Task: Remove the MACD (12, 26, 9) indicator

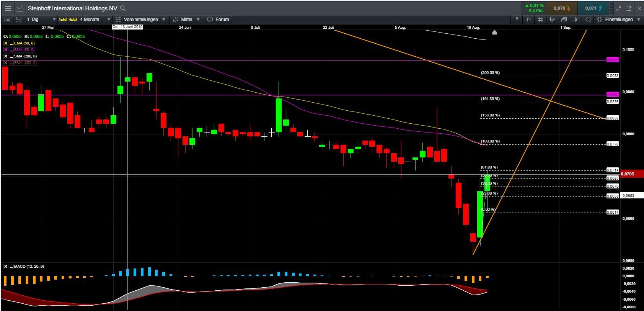Action: click(x=6, y=266)
